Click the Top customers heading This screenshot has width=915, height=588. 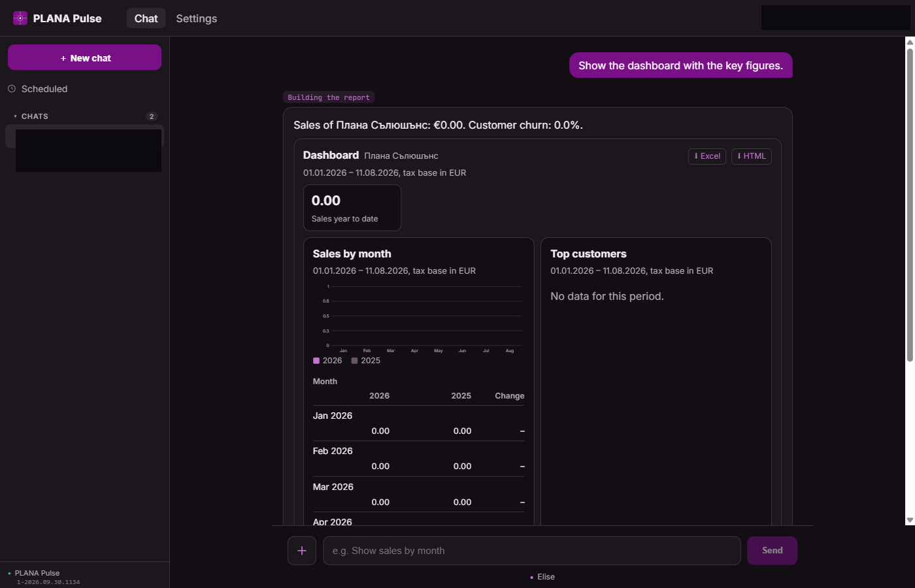coord(588,253)
